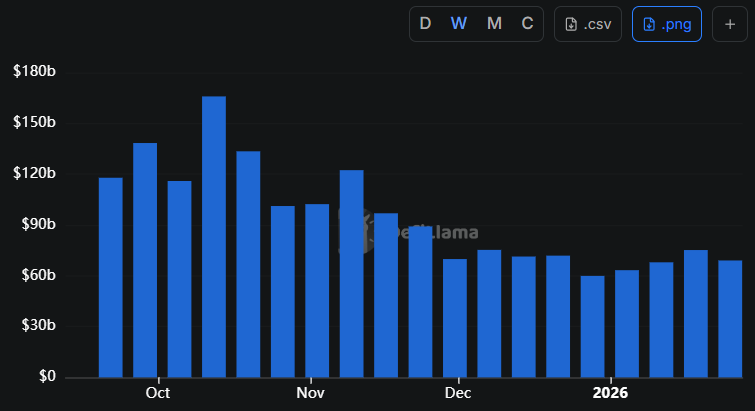Click the DefiLlama watermark logo
This screenshot has height=411, width=755.
click(x=410, y=232)
